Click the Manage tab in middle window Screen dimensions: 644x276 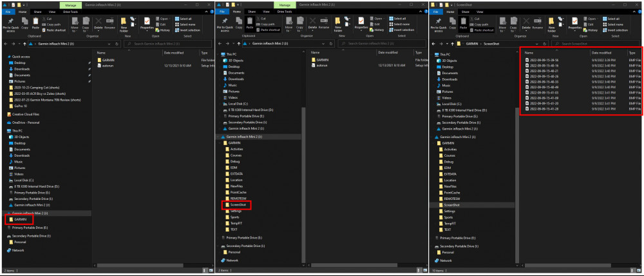pos(285,5)
